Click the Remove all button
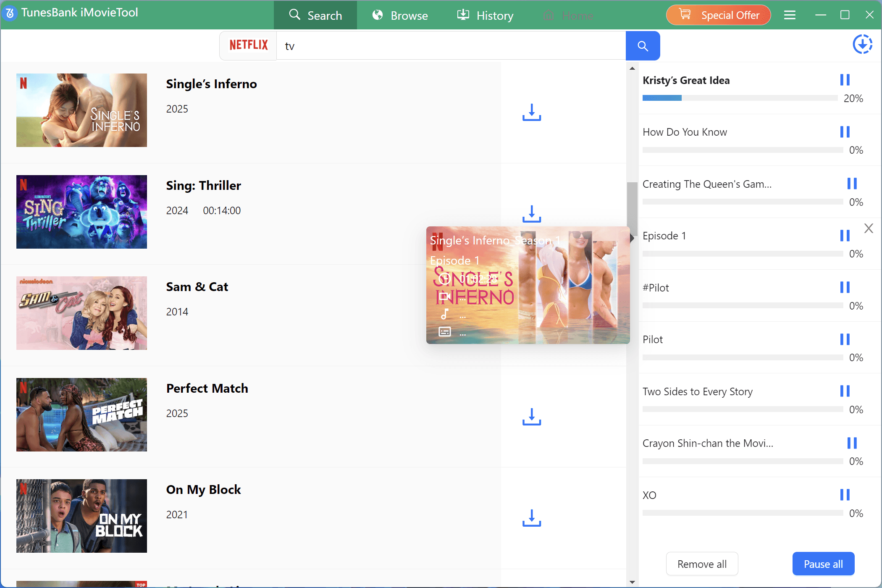The height and width of the screenshot is (588, 882). [702, 564]
